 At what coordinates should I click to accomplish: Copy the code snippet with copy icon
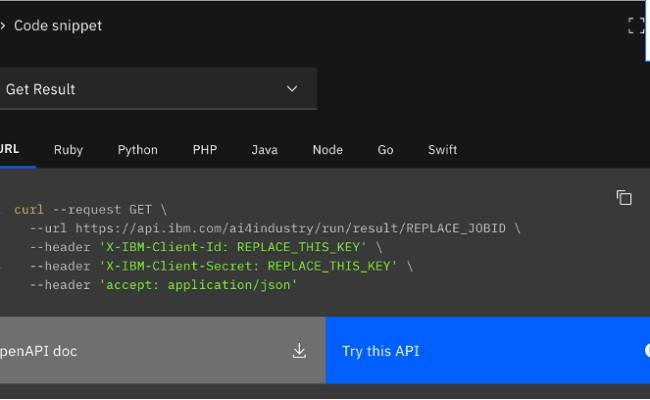click(x=624, y=198)
